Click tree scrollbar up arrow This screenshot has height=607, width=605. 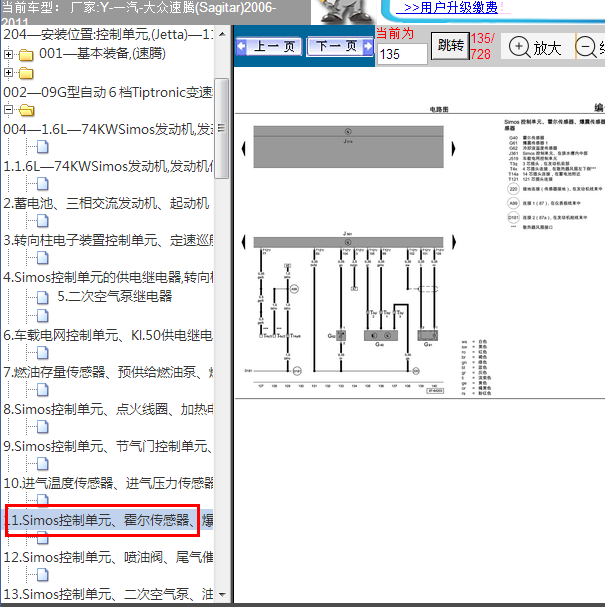(x=222, y=34)
